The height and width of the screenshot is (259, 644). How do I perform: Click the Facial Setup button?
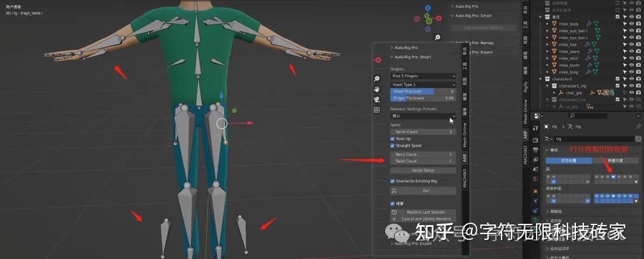423,170
